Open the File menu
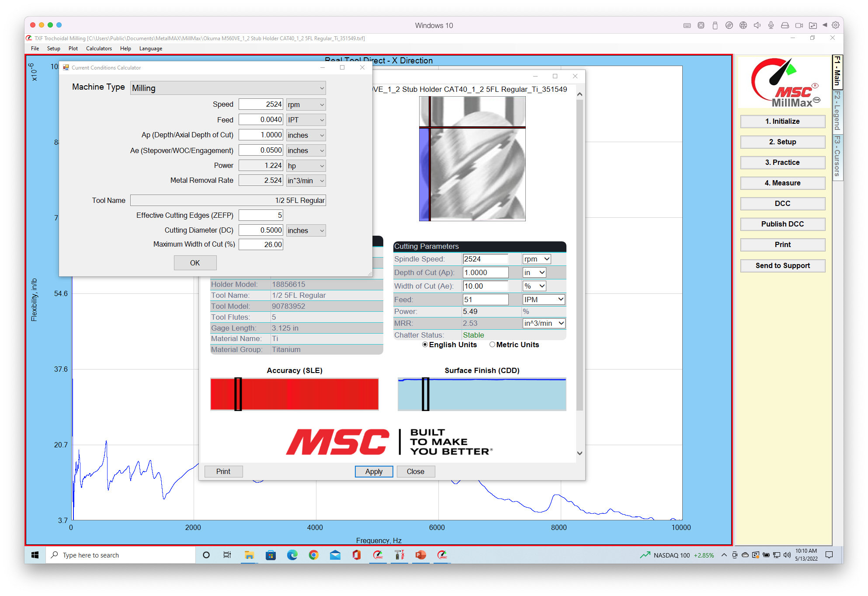 (35, 49)
